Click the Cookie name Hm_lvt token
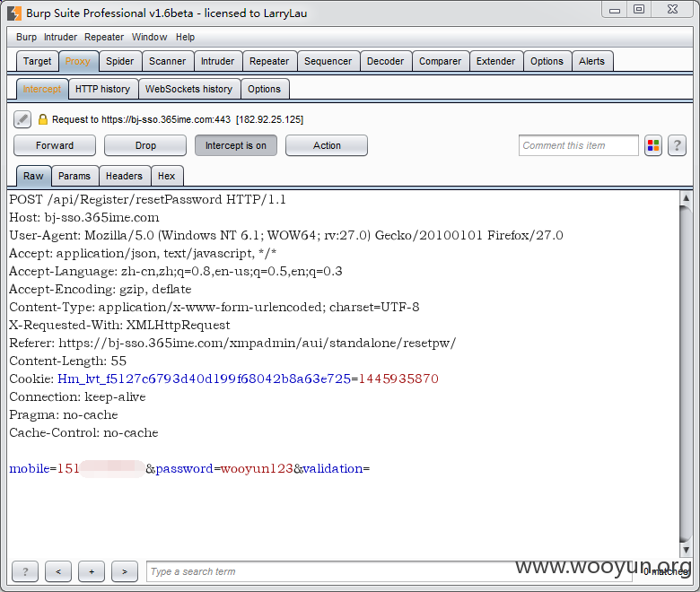 [204, 379]
